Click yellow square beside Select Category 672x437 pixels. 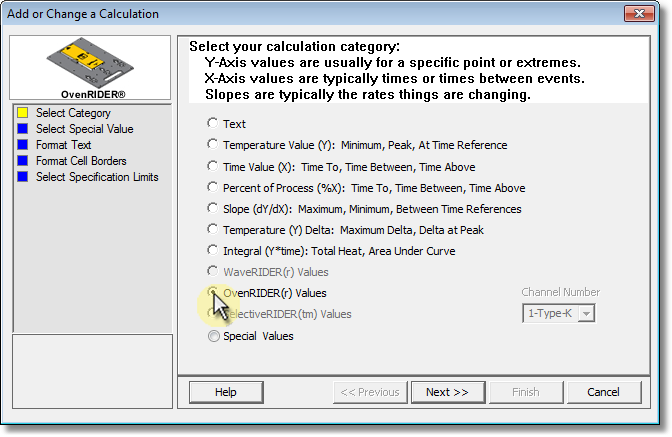click(23, 113)
